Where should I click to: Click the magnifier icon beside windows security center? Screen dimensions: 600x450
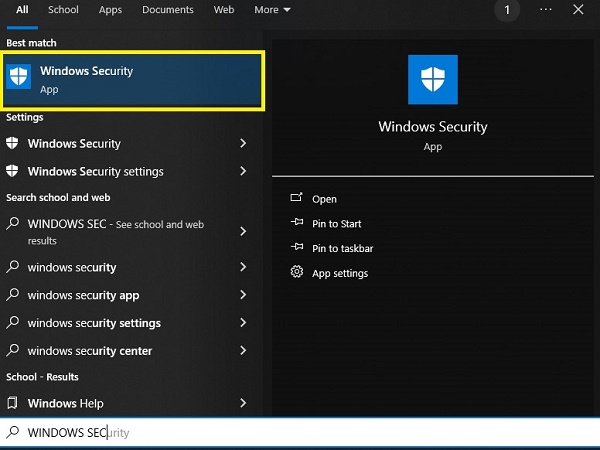pyautogui.click(x=13, y=351)
